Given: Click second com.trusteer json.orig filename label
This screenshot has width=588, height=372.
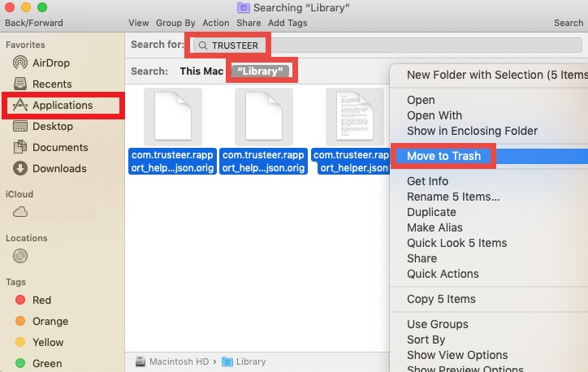Looking at the screenshot, I should pos(263,162).
